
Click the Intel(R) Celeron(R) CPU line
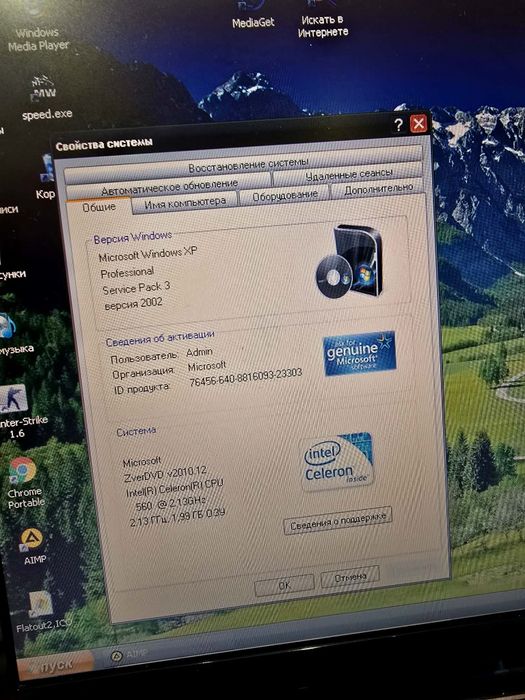click(175, 488)
